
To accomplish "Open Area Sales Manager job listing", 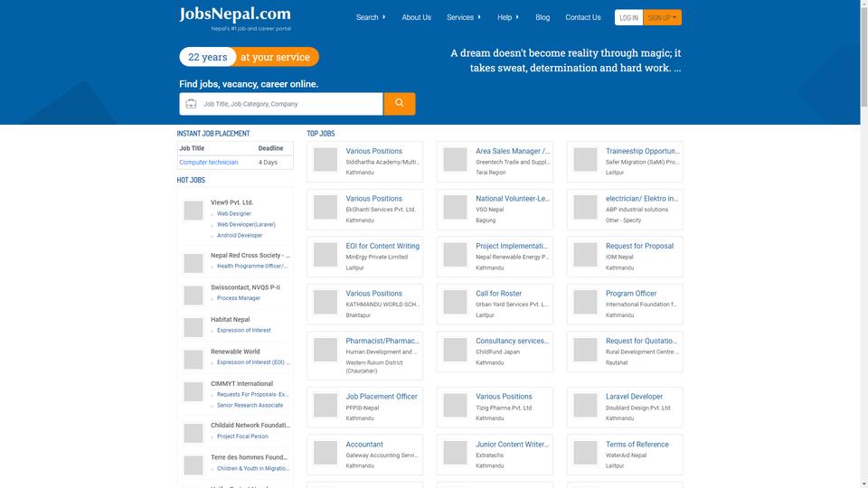I will point(513,151).
